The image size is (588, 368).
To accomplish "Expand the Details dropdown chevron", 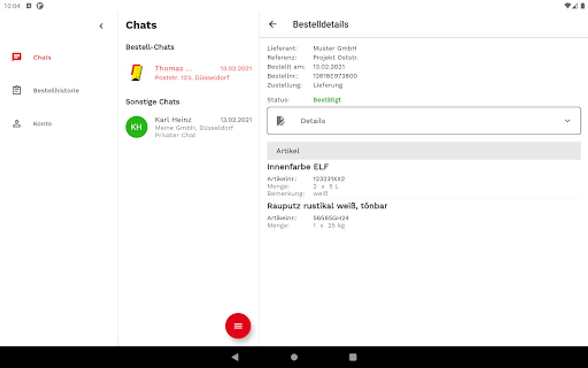I will [x=568, y=121].
